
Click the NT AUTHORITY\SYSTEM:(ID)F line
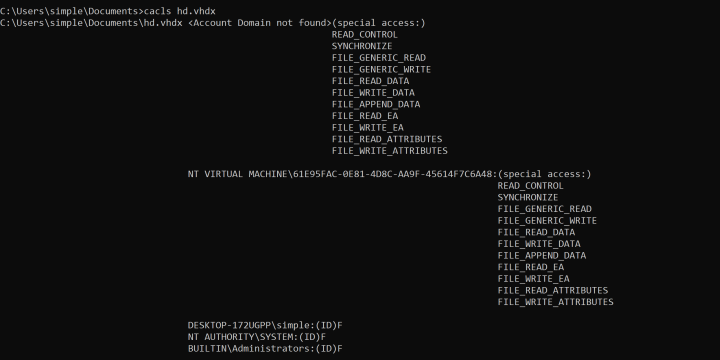tap(257, 337)
